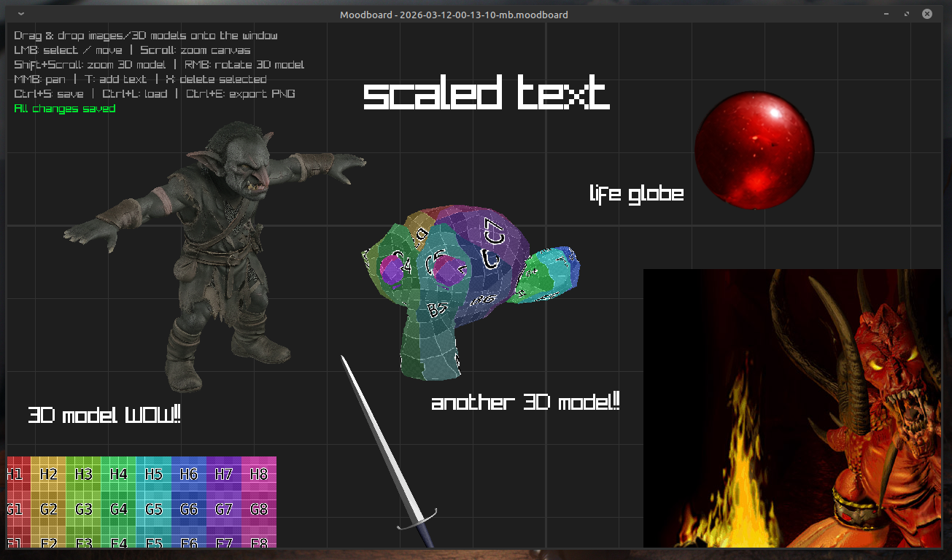Click the 'Shift+Scroll: zoom 3D model' hint text

pyautogui.click(x=90, y=65)
